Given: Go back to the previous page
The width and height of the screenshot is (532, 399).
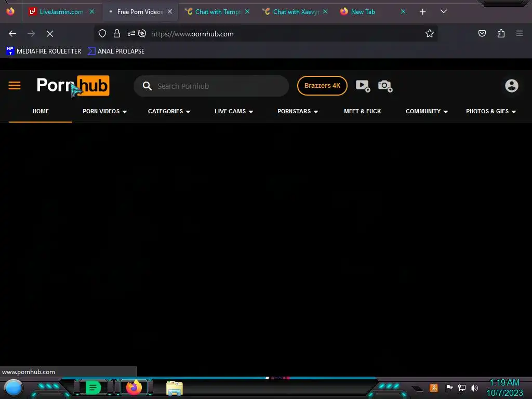Looking at the screenshot, I should tap(12, 34).
